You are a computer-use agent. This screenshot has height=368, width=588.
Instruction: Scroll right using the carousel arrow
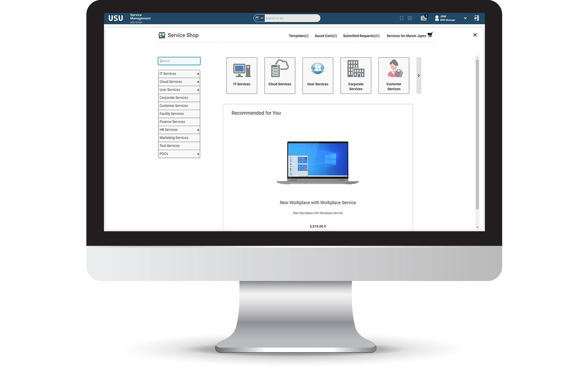click(418, 75)
